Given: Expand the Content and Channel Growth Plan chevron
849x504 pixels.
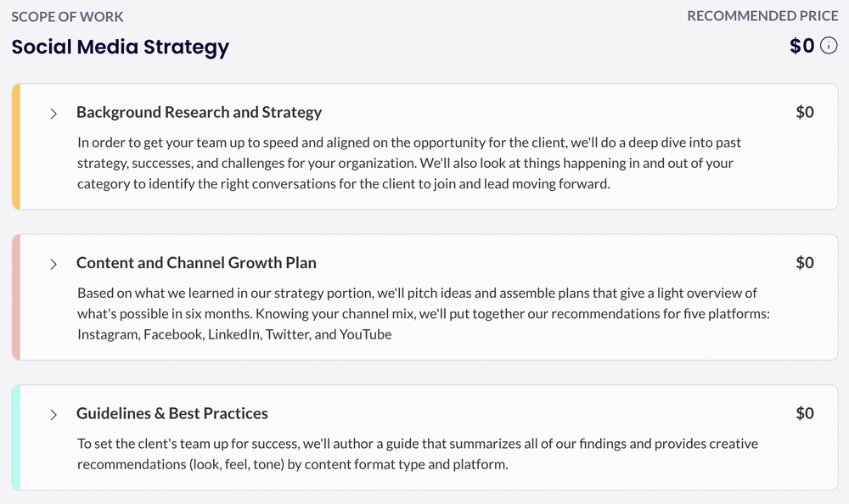Looking at the screenshot, I should (x=53, y=264).
